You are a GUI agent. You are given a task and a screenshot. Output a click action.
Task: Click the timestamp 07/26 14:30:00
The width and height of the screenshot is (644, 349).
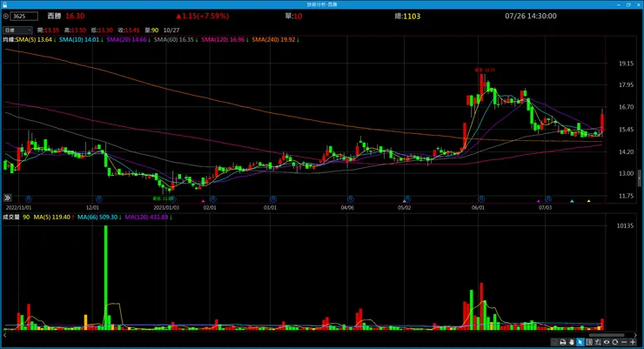(531, 16)
